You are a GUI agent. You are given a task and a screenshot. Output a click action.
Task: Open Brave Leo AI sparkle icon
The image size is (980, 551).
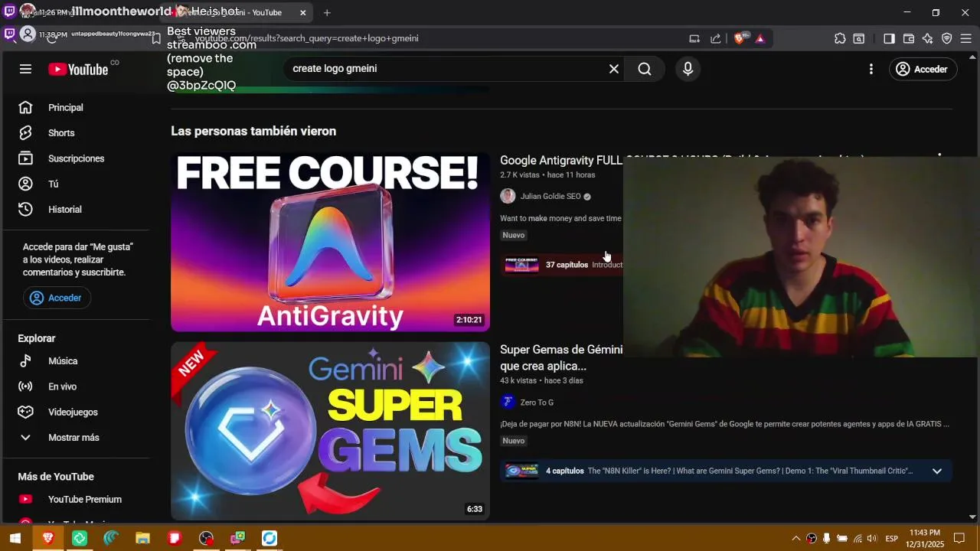[x=928, y=38]
